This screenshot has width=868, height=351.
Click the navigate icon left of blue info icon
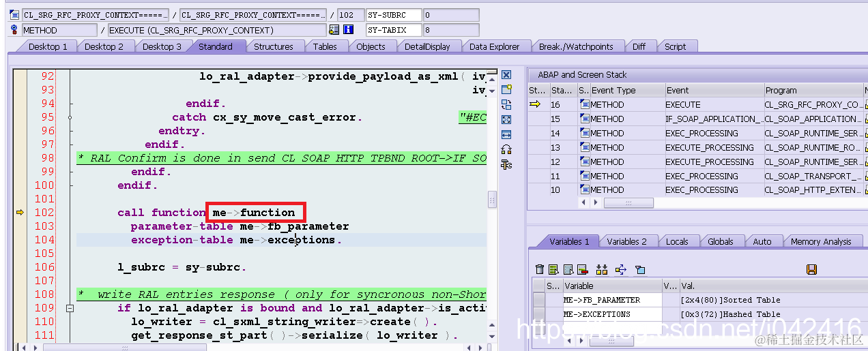point(334,29)
